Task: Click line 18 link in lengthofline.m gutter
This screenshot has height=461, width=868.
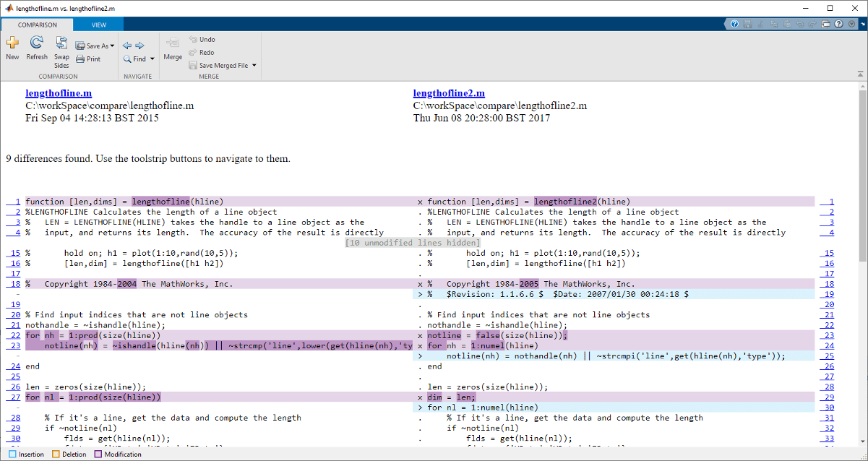Action: (x=13, y=284)
